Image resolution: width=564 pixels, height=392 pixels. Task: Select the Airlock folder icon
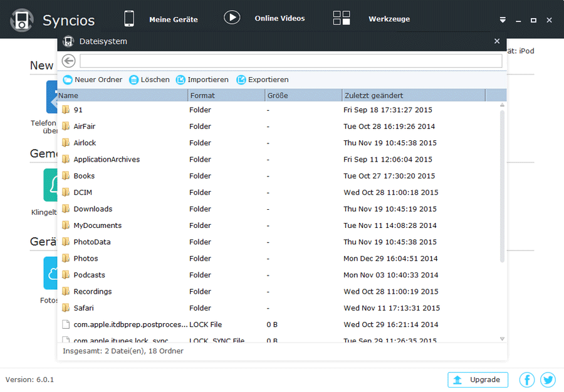coord(65,143)
